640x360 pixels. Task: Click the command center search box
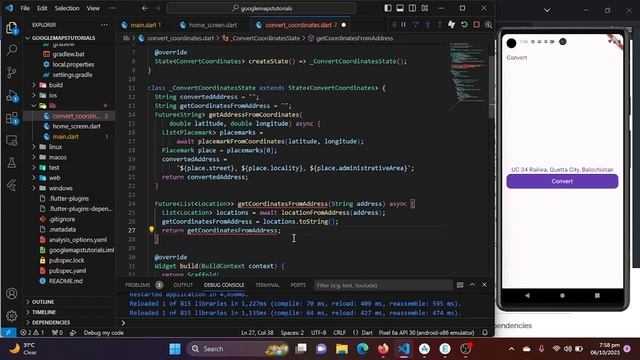coord(262,8)
